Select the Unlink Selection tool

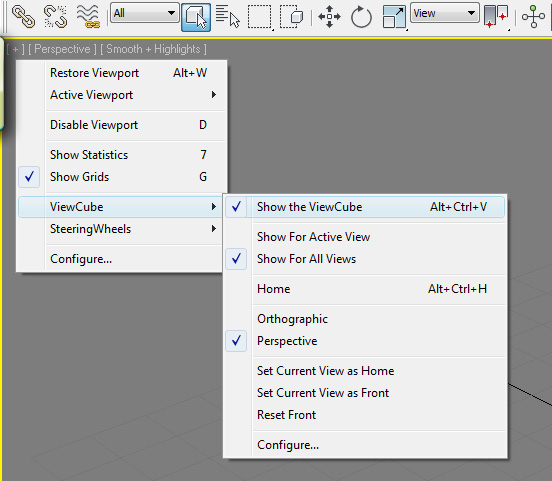pyautogui.click(x=56, y=17)
